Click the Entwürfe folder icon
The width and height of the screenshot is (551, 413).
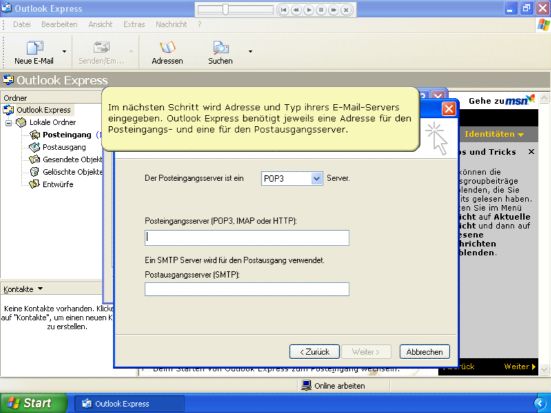coord(34,184)
